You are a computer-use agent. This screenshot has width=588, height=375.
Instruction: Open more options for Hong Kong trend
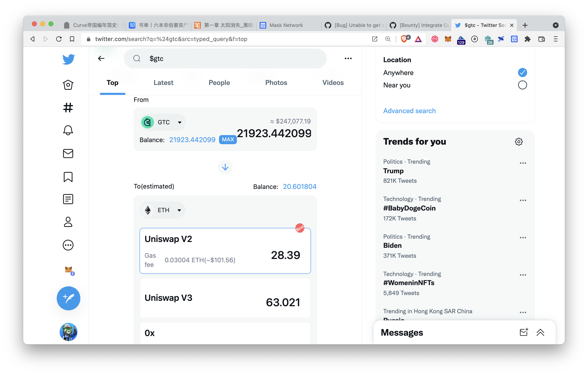point(523,312)
